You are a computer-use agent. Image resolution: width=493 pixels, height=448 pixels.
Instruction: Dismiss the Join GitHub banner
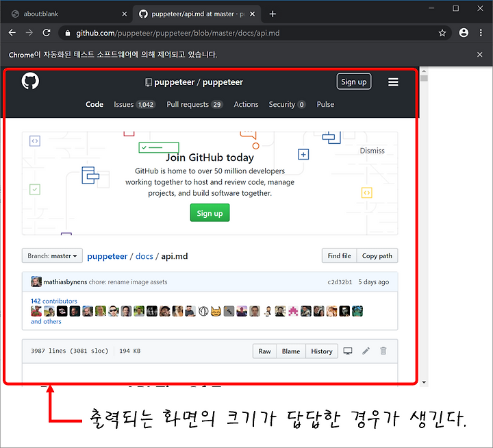pos(372,151)
